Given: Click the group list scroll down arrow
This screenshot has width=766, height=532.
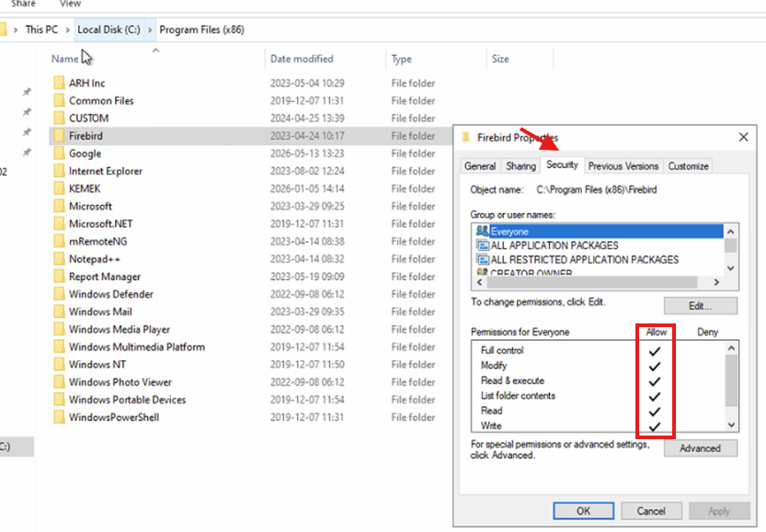Looking at the screenshot, I should tap(731, 268).
